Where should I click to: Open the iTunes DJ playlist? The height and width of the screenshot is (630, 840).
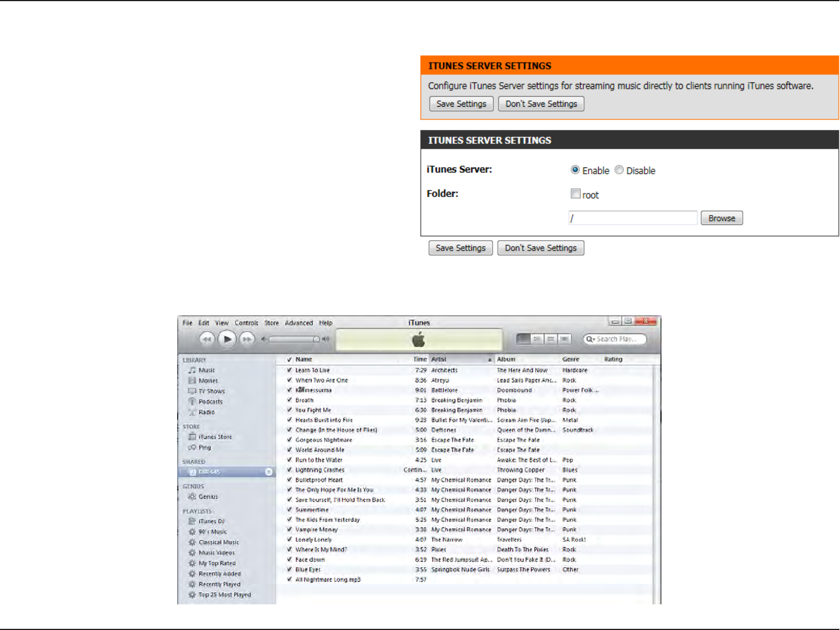[x=206, y=522]
